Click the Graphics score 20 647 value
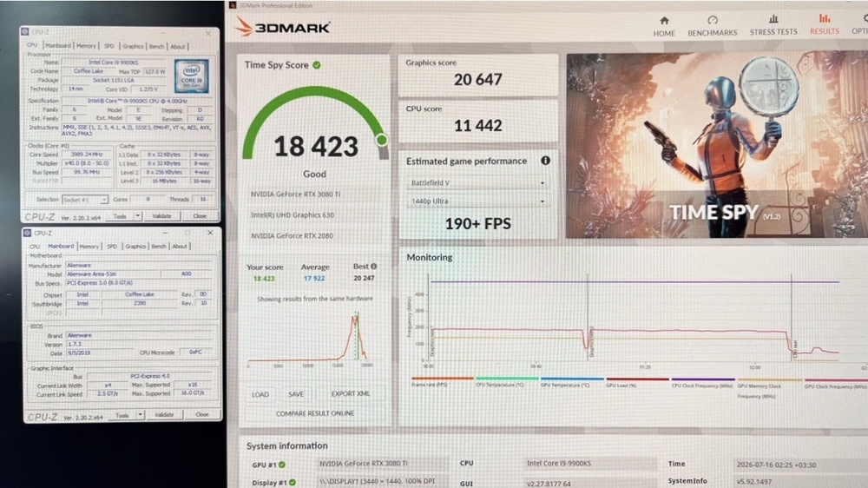The image size is (868, 488). [477, 80]
